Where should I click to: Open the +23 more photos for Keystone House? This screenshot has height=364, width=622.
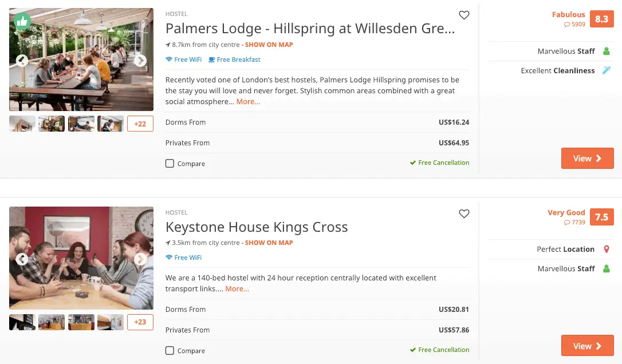(x=140, y=322)
